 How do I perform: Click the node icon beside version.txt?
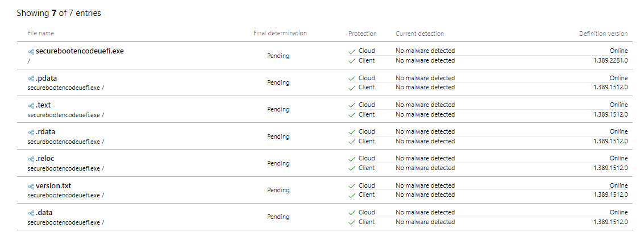click(31, 186)
